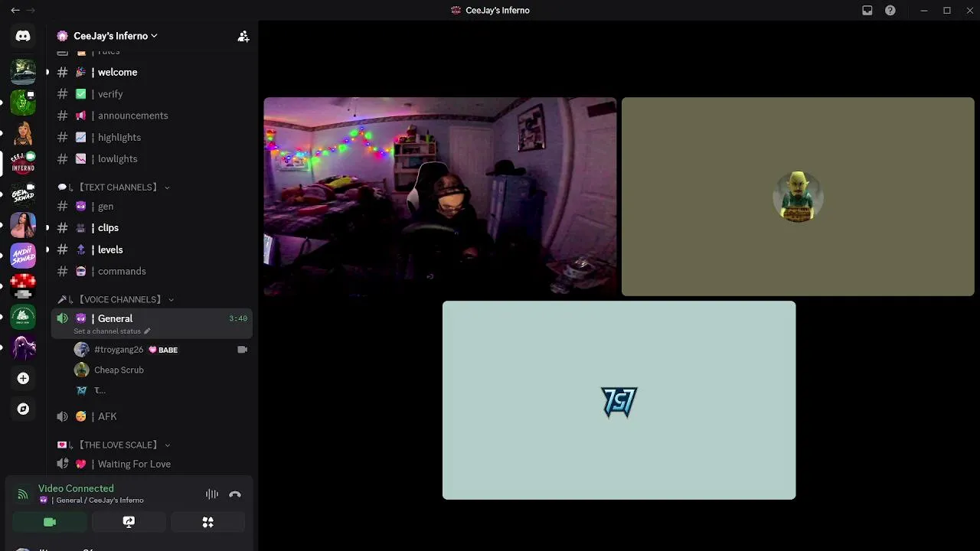Screen dimensions: 980x551
Task: Turn off camera with green video button
Action: pos(50,522)
